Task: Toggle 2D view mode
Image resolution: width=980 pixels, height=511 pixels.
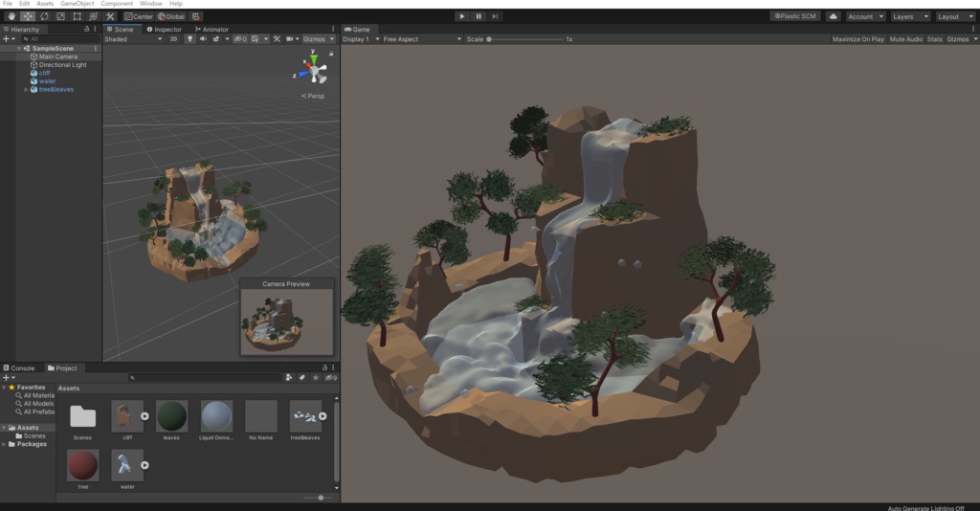Action: coord(173,38)
